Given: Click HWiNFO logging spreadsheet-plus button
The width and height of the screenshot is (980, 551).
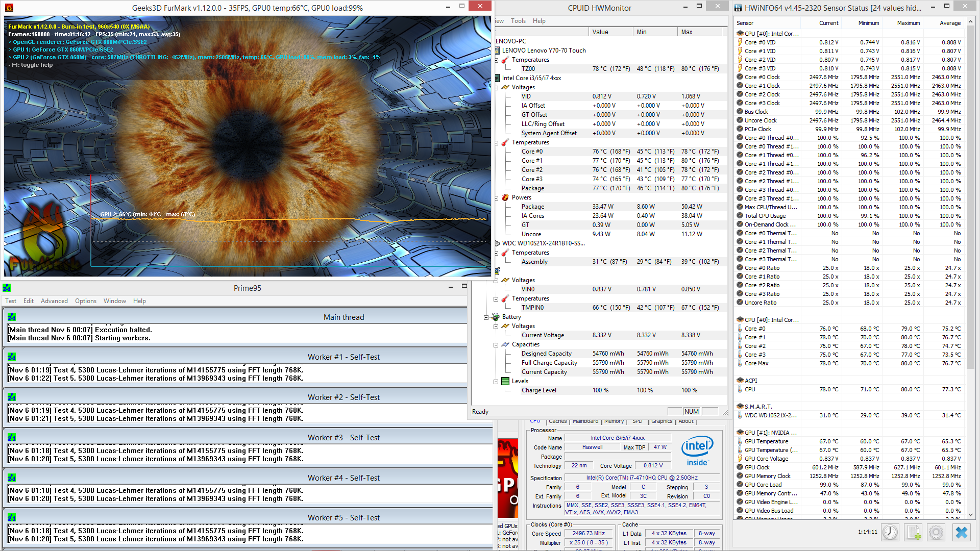Looking at the screenshot, I should (913, 532).
